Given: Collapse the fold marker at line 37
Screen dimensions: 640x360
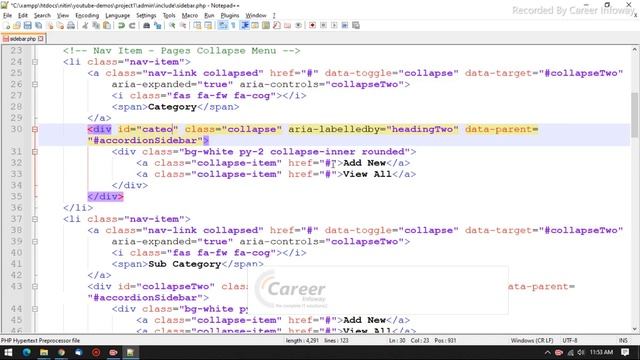Looking at the screenshot, I should pyautogui.click(x=35, y=219).
